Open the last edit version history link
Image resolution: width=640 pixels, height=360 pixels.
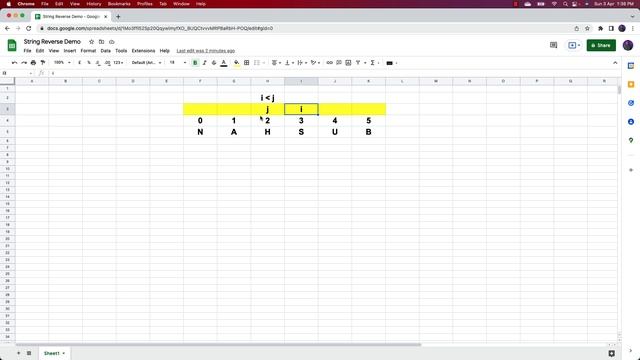(x=206, y=51)
